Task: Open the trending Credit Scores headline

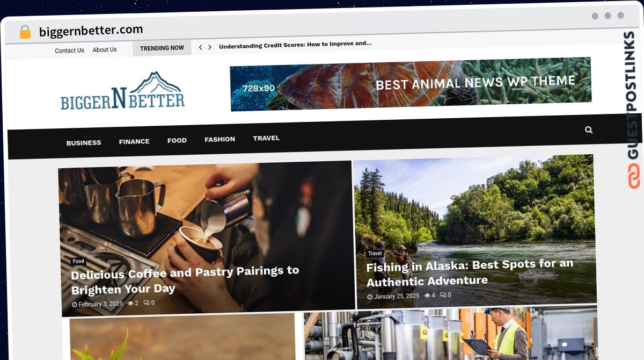Action: click(x=295, y=45)
